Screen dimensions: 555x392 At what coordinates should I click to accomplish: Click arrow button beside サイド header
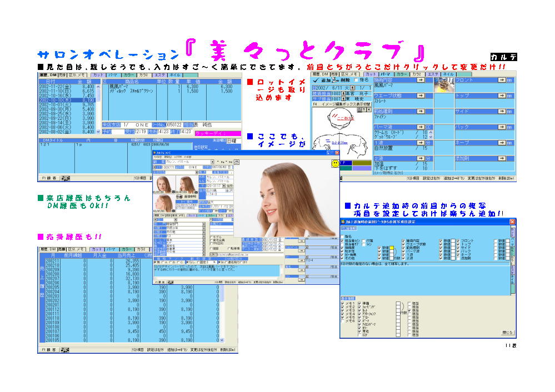(502, 111)
